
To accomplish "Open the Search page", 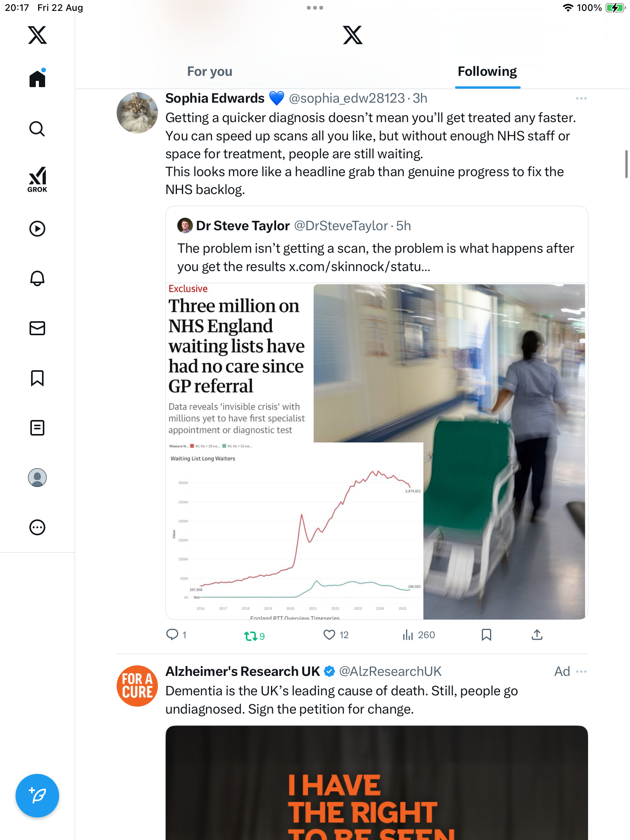I will click(37, 129).
